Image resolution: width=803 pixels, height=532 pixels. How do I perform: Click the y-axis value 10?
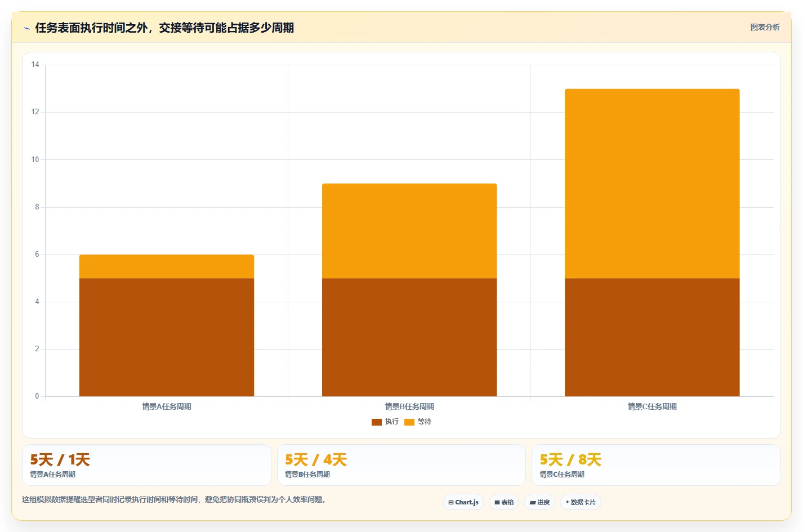[x=35, y=160]
